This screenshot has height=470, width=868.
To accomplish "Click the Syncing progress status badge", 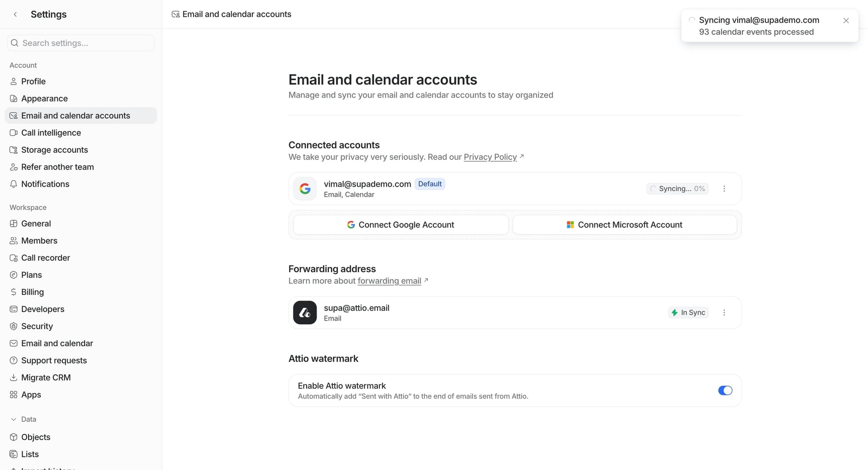I will 677,189.
